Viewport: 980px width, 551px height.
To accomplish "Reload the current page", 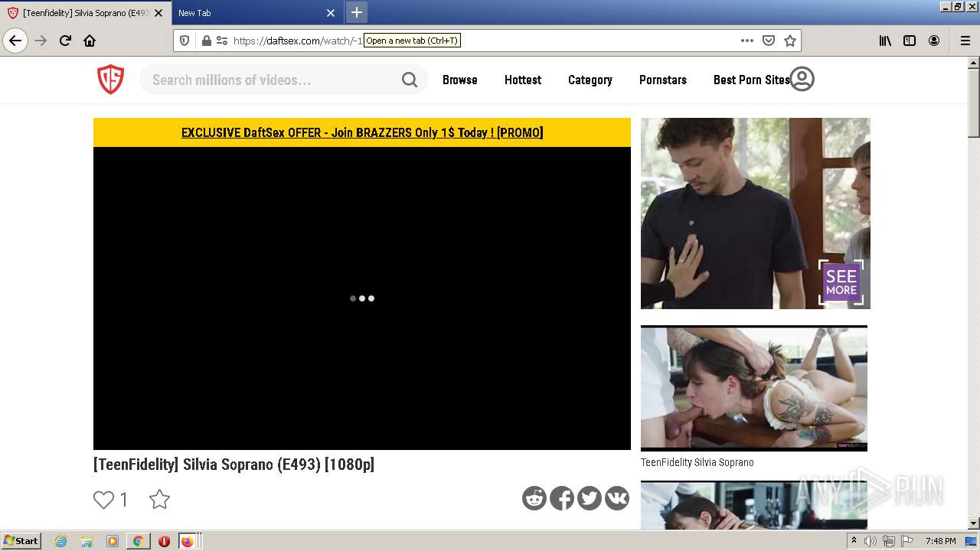I will coord(65,41).
